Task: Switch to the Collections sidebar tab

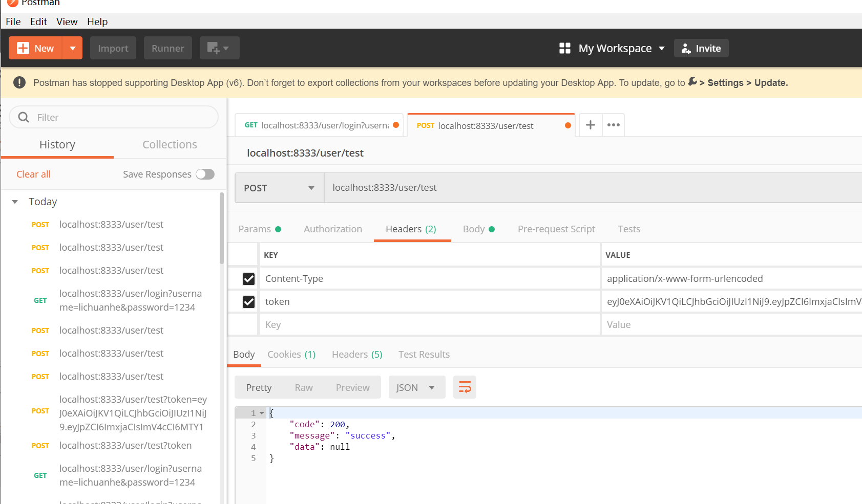Action: (170, 145)
